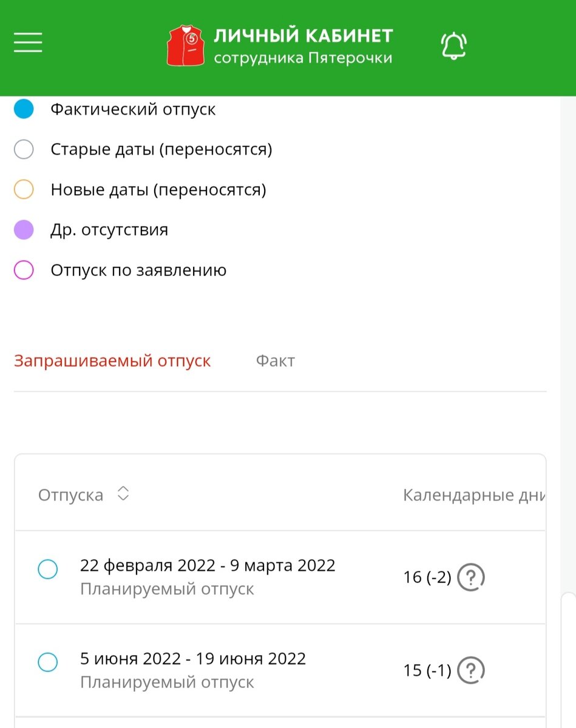Click the magenta Отпуск по заявлению legend circle

pos(24,270)
